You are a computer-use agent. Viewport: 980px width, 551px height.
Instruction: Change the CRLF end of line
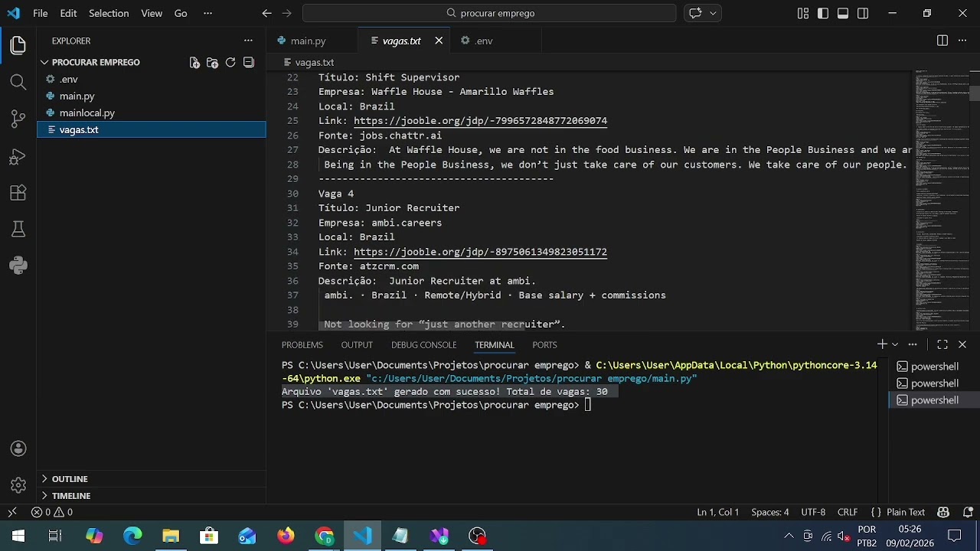[x=848, y=512]
